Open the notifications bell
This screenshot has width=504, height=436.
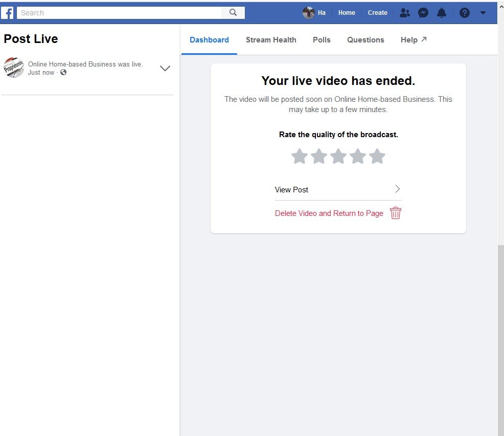click(x=442, y=12)
